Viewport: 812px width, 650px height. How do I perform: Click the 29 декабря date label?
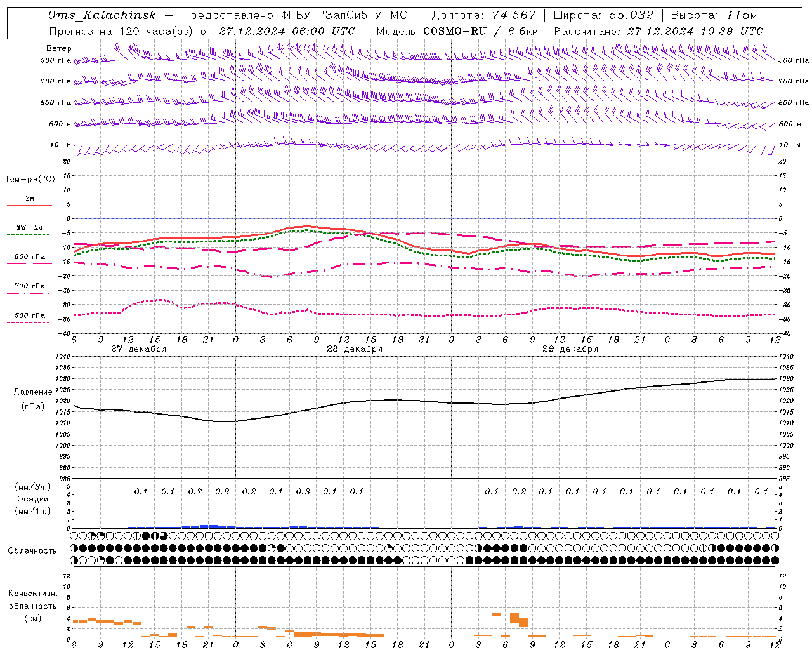coord(570,349)
